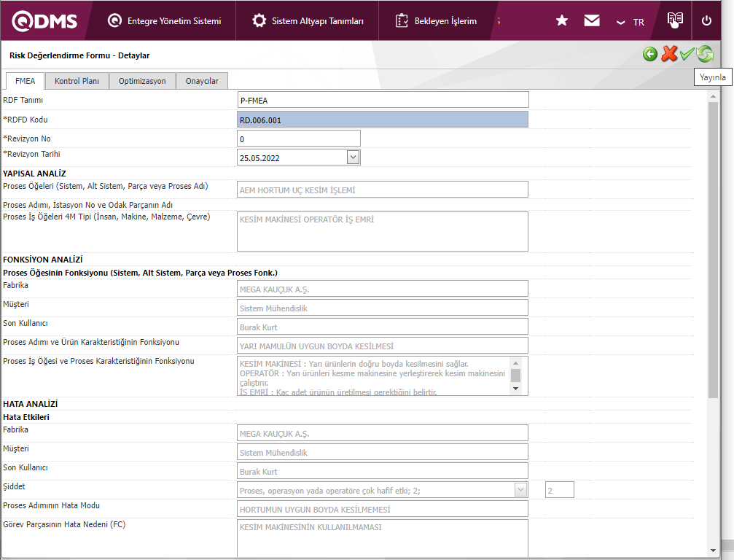Image resolution: width=734 pixels, height=560 pixels.
Task: Expand the Şiddet severity dropdown
Action: [x=521, y=490]
